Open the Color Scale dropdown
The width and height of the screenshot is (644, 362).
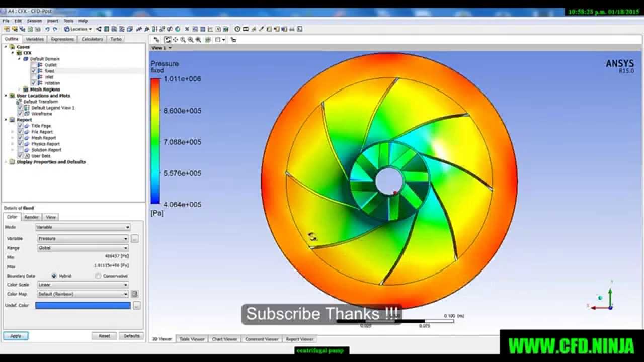tap(83, 285)
